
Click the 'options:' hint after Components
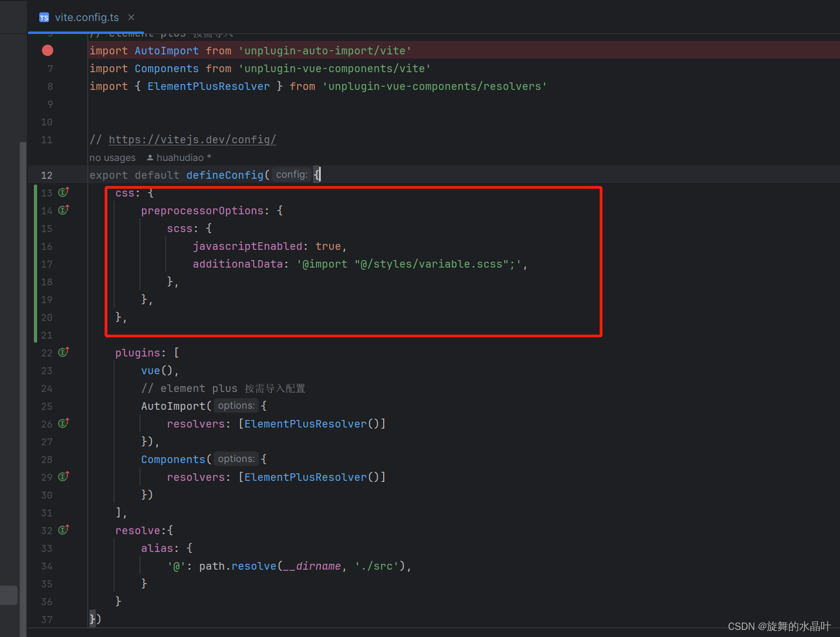(x=236, y=459)
